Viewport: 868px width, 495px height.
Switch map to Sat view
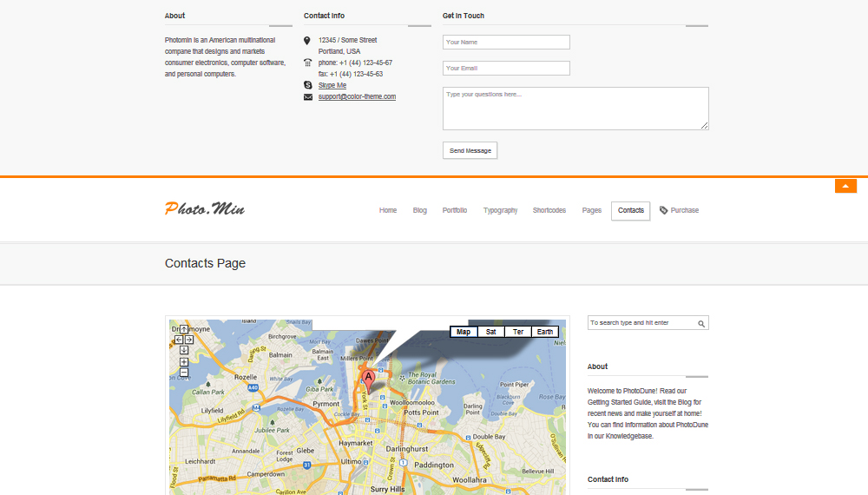click(490, 332)
